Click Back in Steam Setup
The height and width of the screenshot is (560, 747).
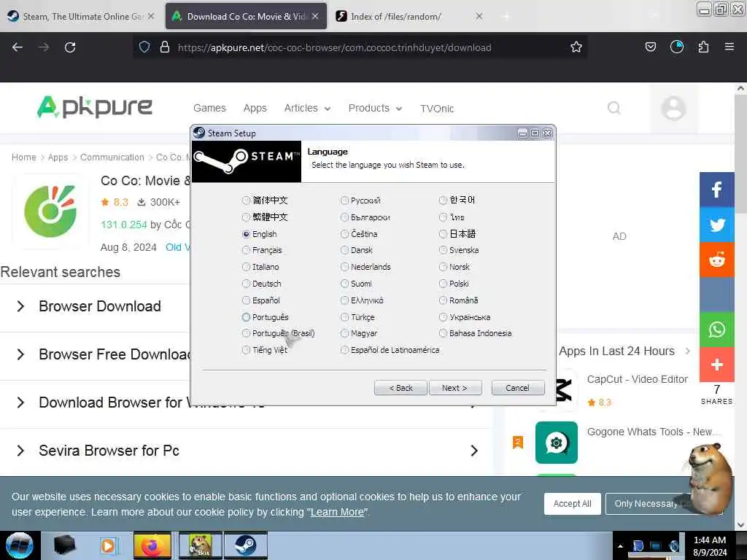tap(400, 388)
